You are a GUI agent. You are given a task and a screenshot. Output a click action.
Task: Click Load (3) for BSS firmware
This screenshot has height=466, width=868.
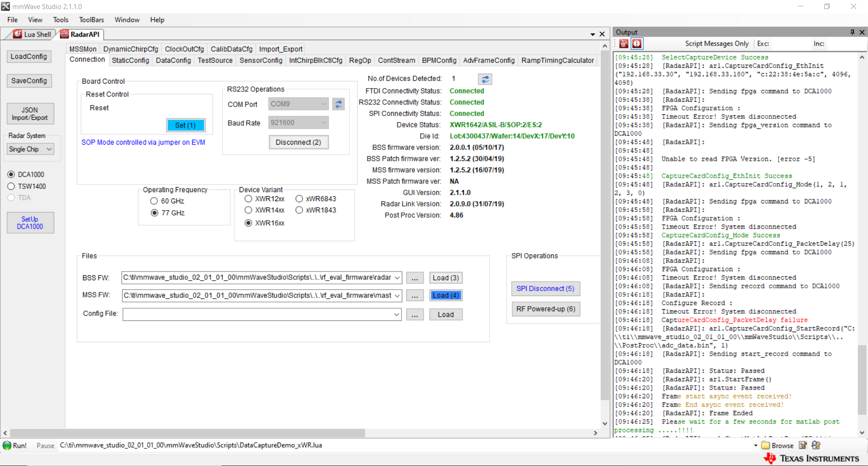click(x=446, y=278)
